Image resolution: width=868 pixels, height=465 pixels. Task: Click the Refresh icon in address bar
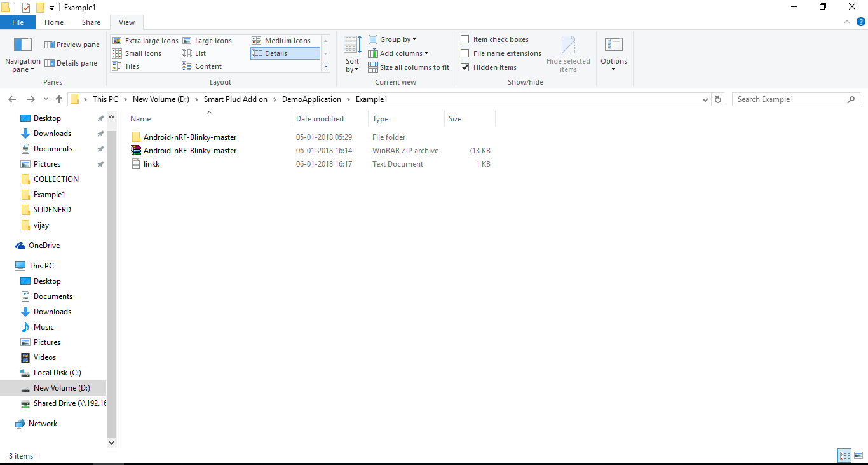(x=718, y=99)
